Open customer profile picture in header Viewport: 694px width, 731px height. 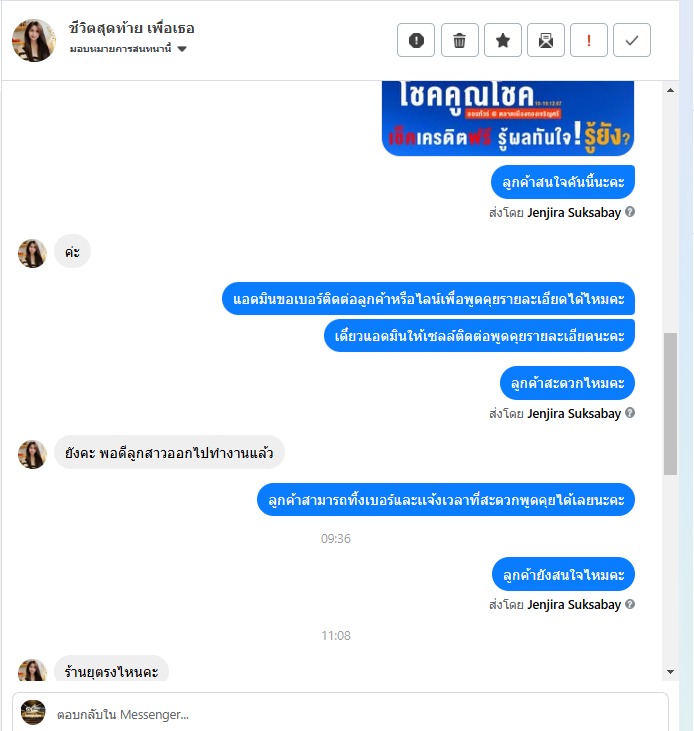pos(34,40)
